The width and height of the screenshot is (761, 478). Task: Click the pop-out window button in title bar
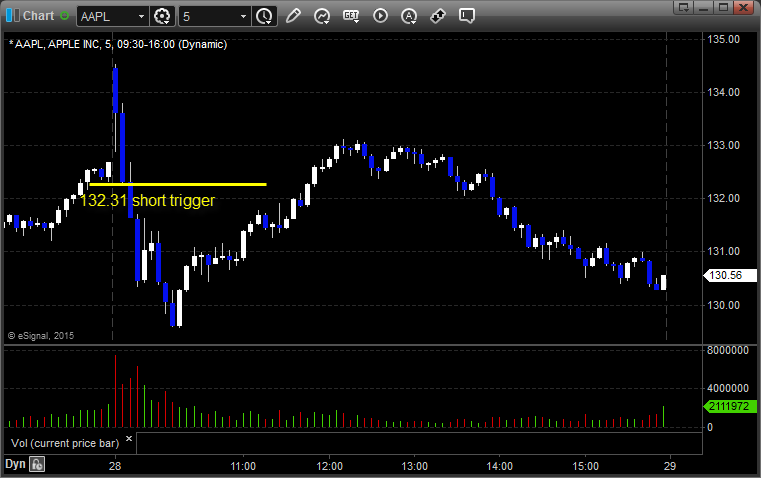[x=684, y=7]
